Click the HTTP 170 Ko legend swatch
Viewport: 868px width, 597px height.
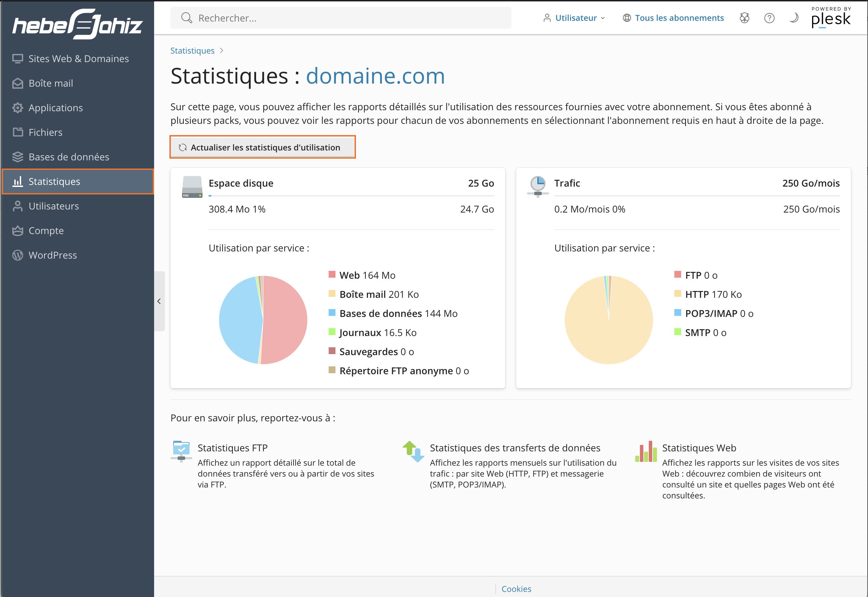click(678, 293)
